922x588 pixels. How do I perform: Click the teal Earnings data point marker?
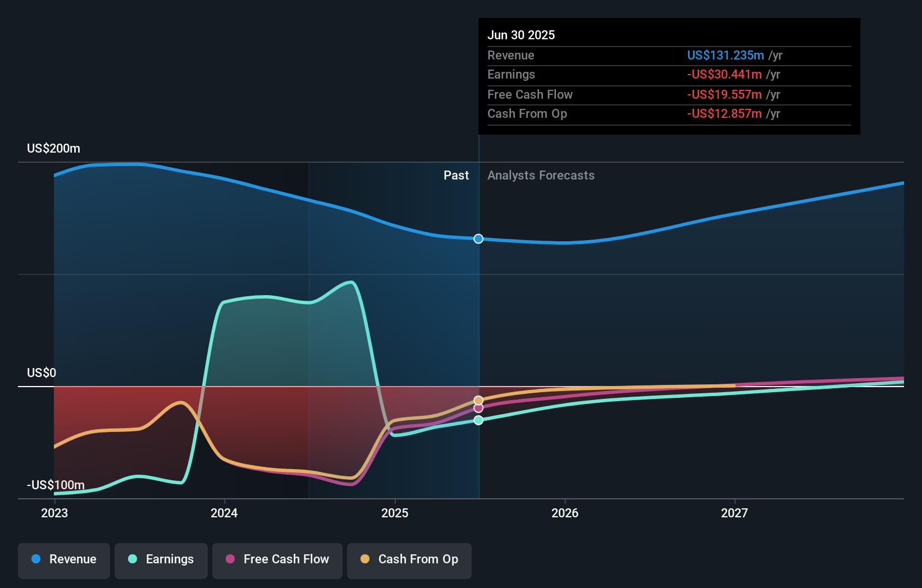[478, 420]
